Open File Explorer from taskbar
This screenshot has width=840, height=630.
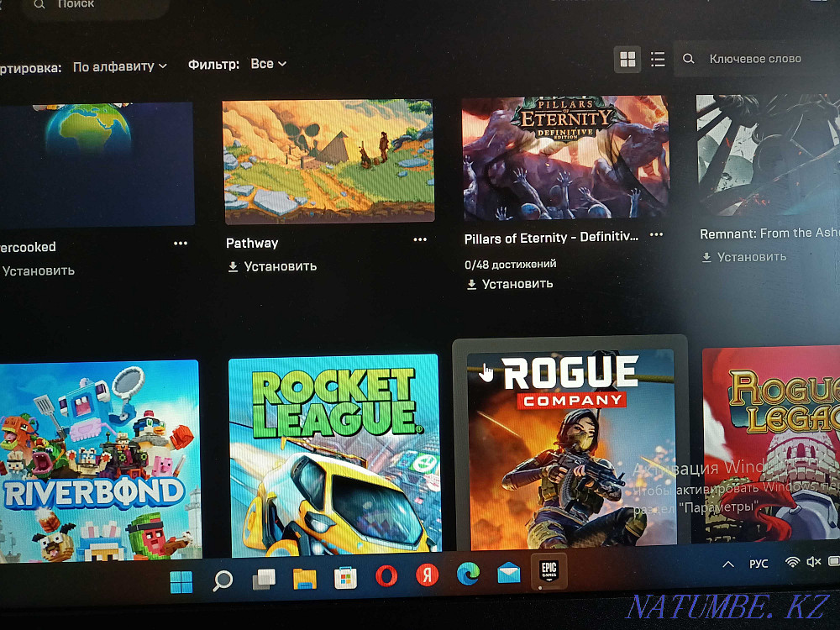click(x=304, y=579)
